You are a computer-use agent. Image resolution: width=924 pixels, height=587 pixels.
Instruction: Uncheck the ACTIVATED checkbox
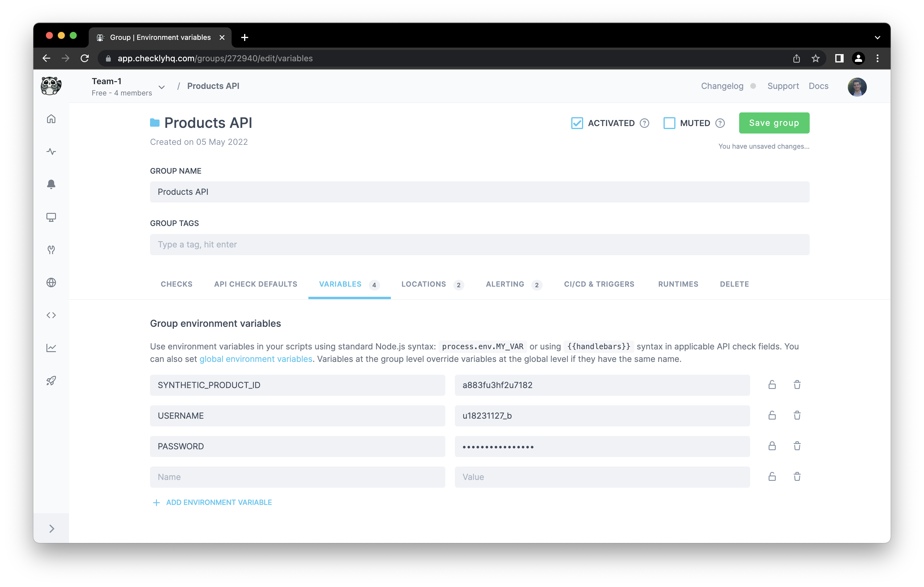pos(577,123)
